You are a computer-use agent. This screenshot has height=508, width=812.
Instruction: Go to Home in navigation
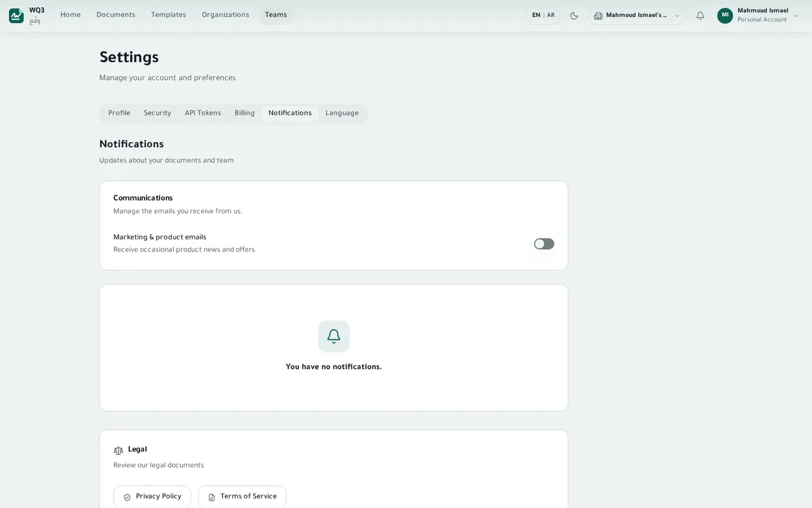[x=70, y=15]
